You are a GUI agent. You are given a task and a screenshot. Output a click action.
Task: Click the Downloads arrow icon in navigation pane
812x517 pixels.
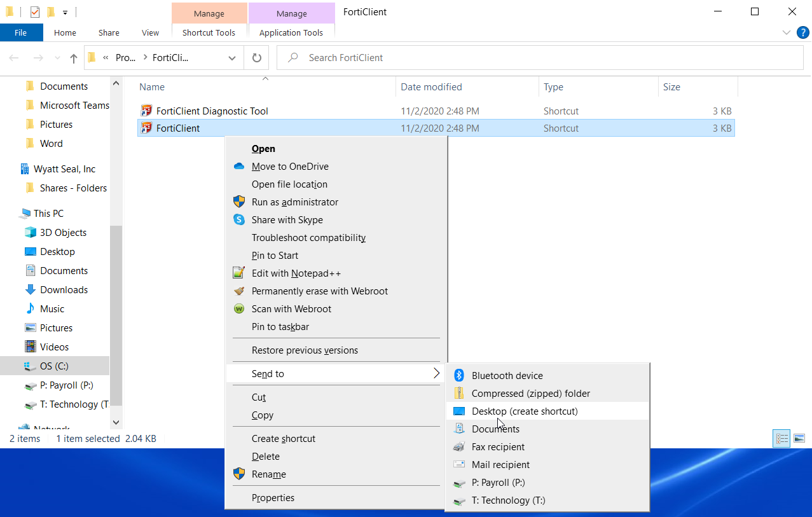coord(30,290)
